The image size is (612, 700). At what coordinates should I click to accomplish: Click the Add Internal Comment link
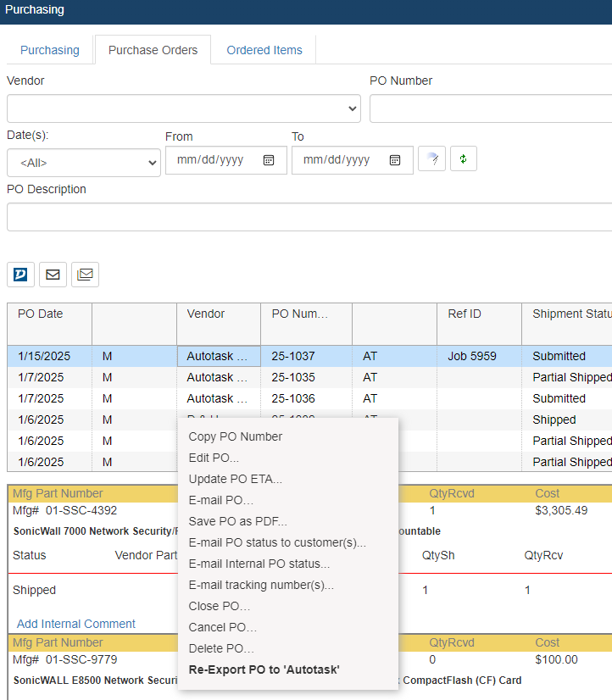coord(76,624)
